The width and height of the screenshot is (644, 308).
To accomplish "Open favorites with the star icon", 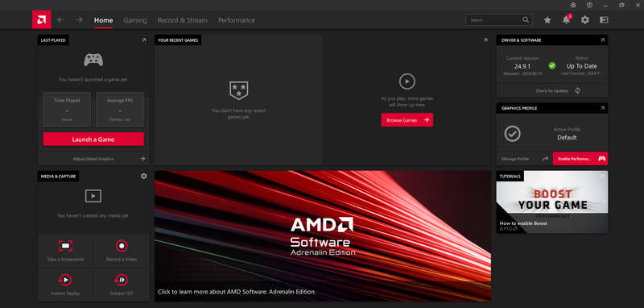I will [x=547, y=19].
